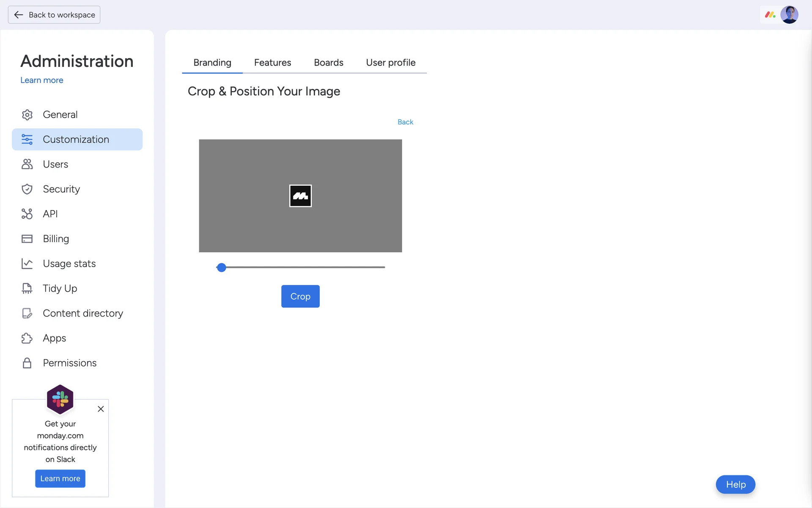Click the General gear icon
This screenshot has width=812, height=508.
27,115
